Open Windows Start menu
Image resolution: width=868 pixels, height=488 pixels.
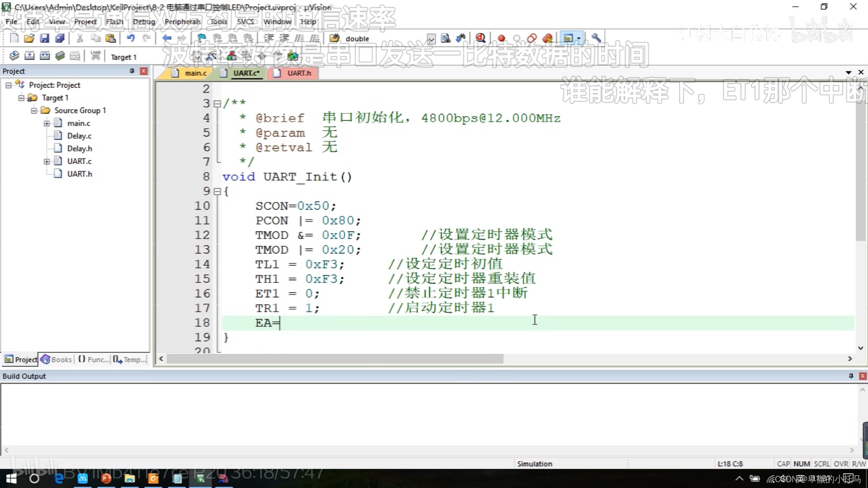pos(11,479)
